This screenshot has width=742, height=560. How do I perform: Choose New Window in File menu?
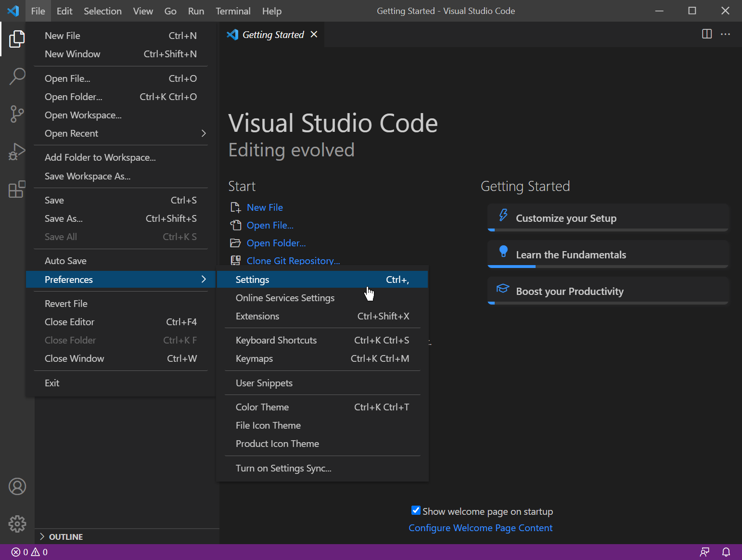(120, 54)
